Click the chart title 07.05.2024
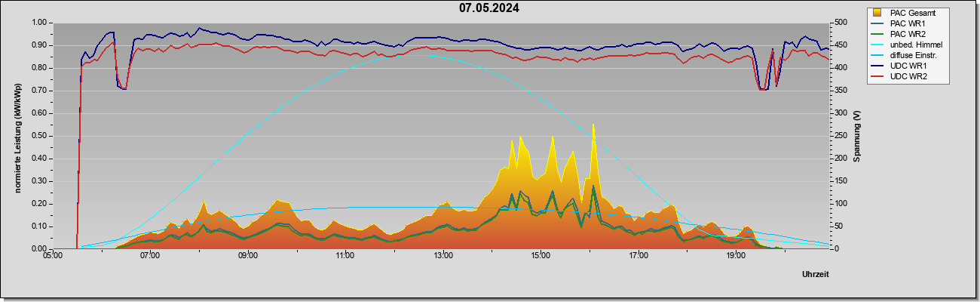 489,9
